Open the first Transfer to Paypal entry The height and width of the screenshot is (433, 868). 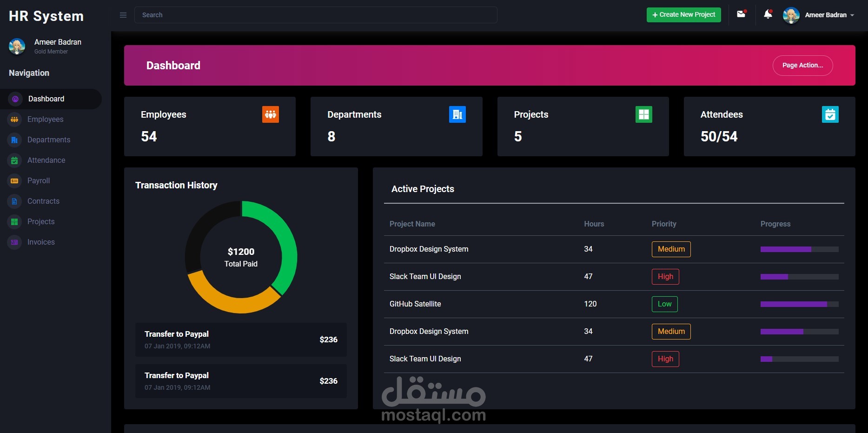(x=241, y=340)
